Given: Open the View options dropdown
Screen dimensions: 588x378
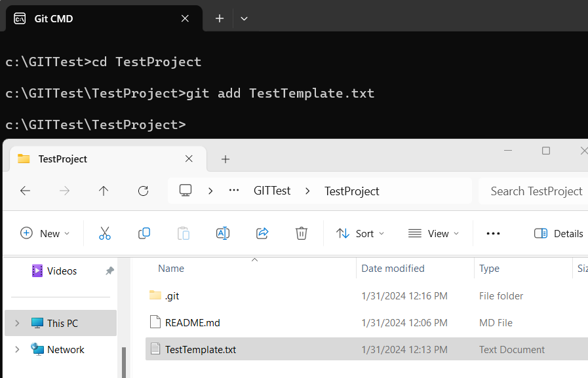Looking at the screenshot, I should 433,233.
